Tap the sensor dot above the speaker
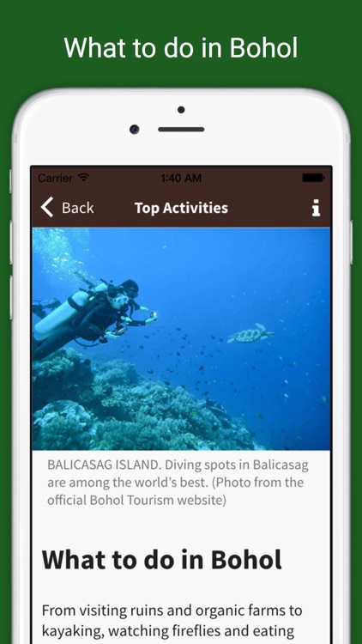Screen dimensions: 362x644 point(181,110)
